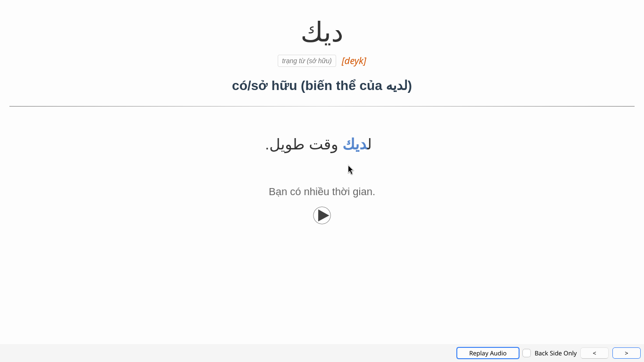Click the word "nhiều" in the translation
Screen dimensions: 644x362
tap(316, 192)
